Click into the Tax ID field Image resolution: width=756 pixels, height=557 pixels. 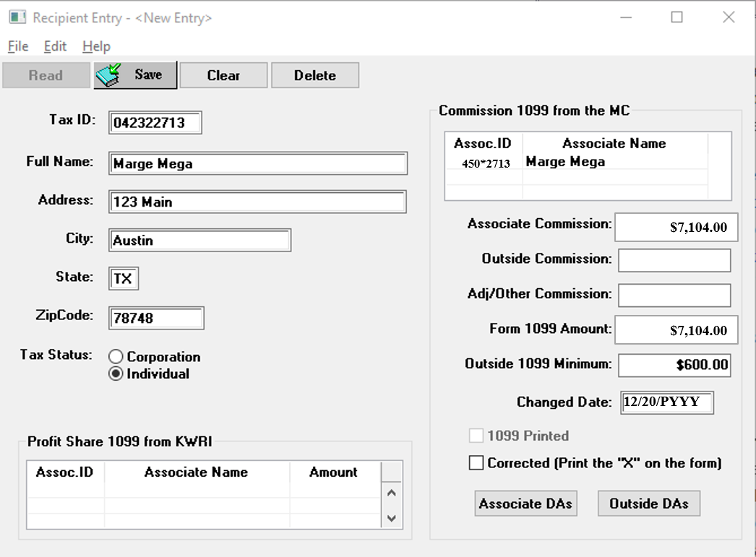coord(155,123)
